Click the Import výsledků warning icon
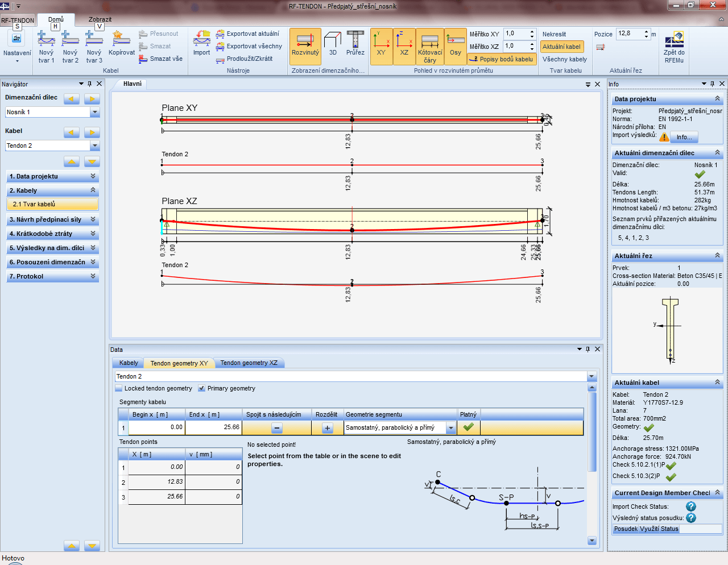This screenshot has width=728, height=565. click(x=664, y=137)
